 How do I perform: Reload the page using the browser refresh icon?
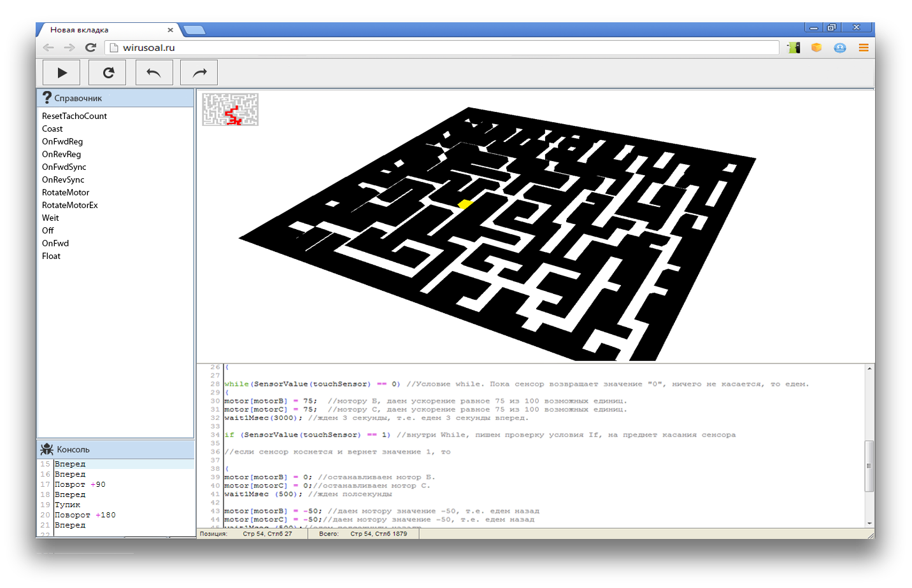click(x=90, y=48)
